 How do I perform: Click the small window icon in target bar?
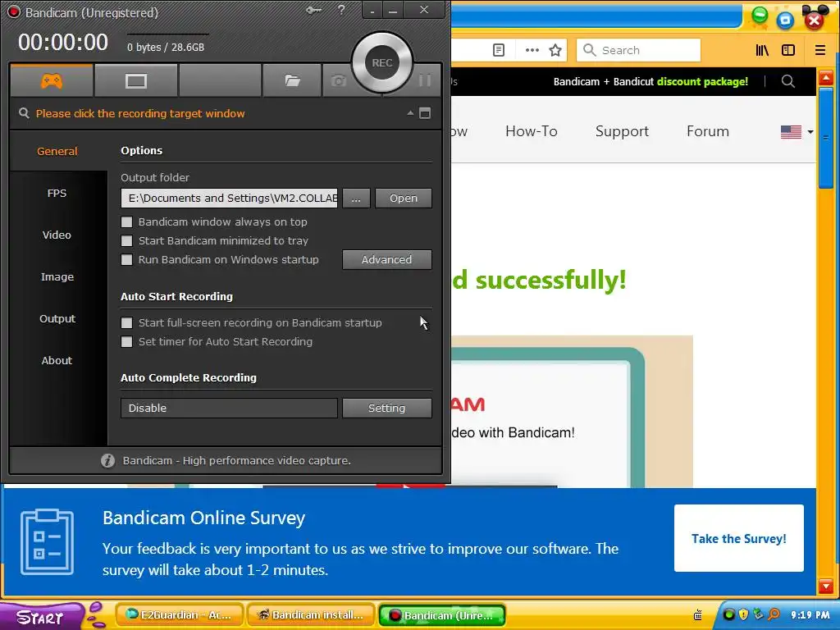tap(425, 113)
